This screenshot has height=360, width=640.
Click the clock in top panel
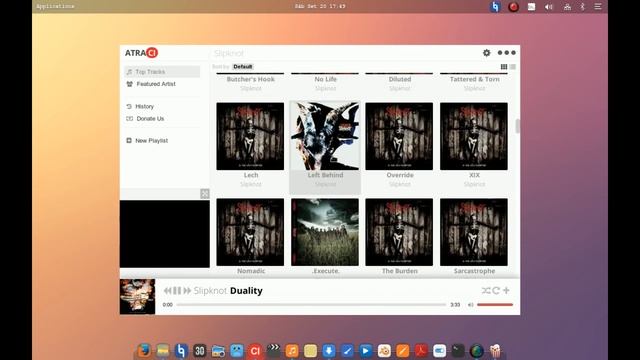point(320,6)
